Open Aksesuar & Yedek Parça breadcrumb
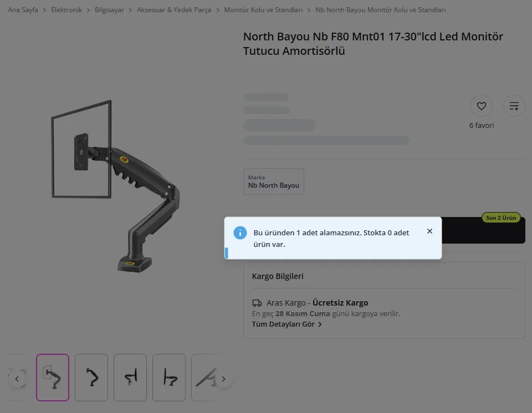The height and width of the screenshot is (413, 532). 174,10
